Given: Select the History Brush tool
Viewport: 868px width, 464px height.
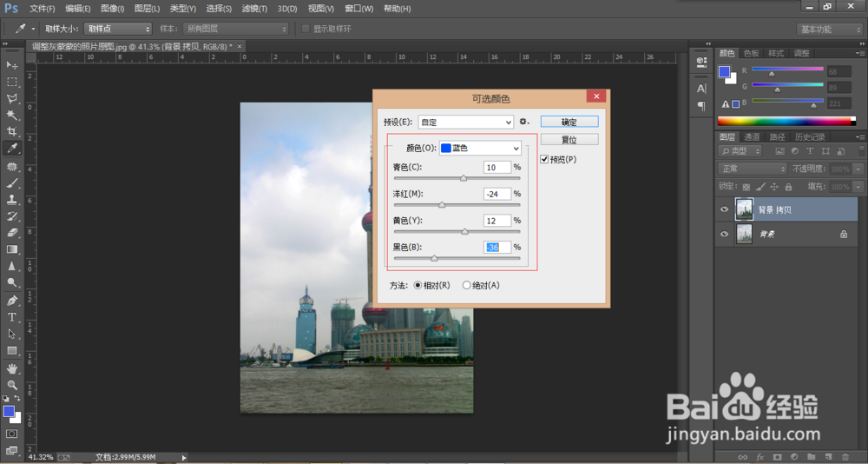Looking at the screenshot, I should pos(11,216).
